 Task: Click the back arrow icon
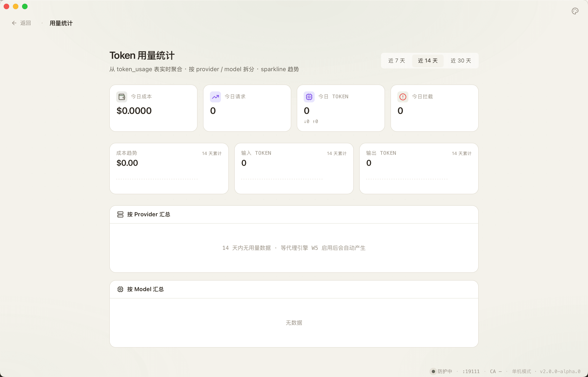[x=14, y=23]
